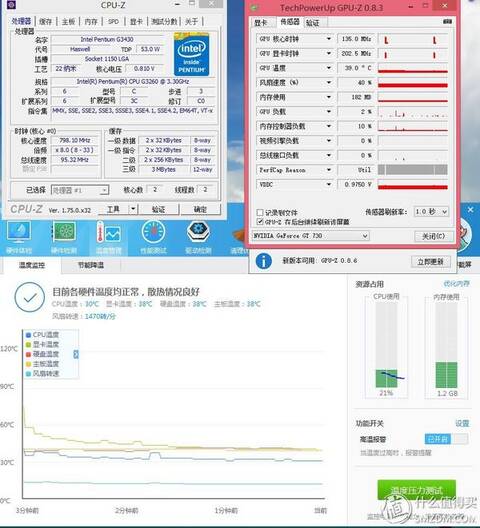This screenshot has height=528, width=480.
Task: Collapse the chart legend using its arrow icon
Action: coord(76,354)
